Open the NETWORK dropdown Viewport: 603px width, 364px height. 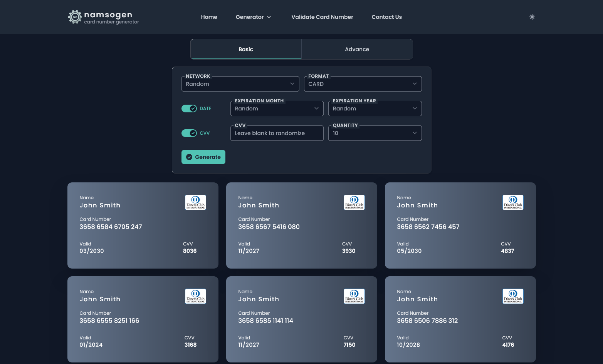[x=240, y=84]
